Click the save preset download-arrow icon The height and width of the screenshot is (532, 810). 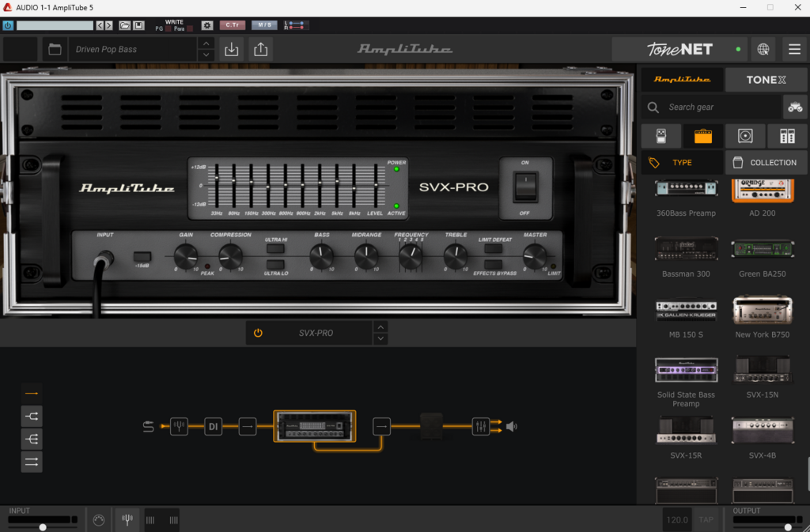click(x=232, y=50)
